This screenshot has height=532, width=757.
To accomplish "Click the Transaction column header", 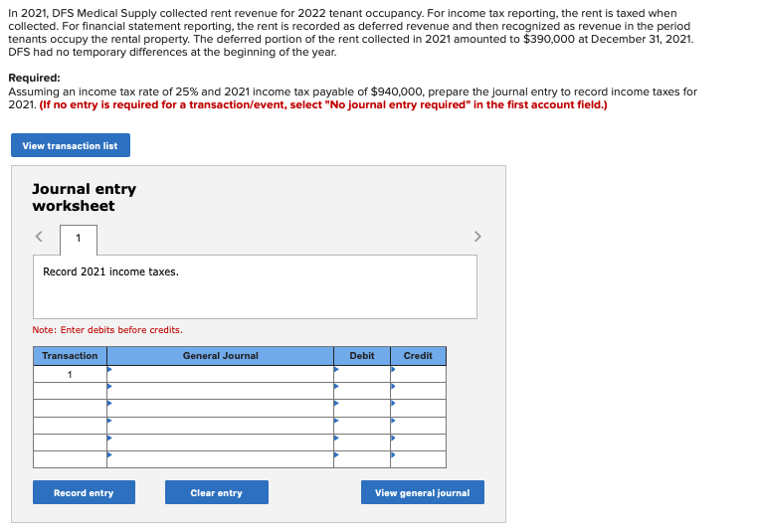I will pos(70,356).
